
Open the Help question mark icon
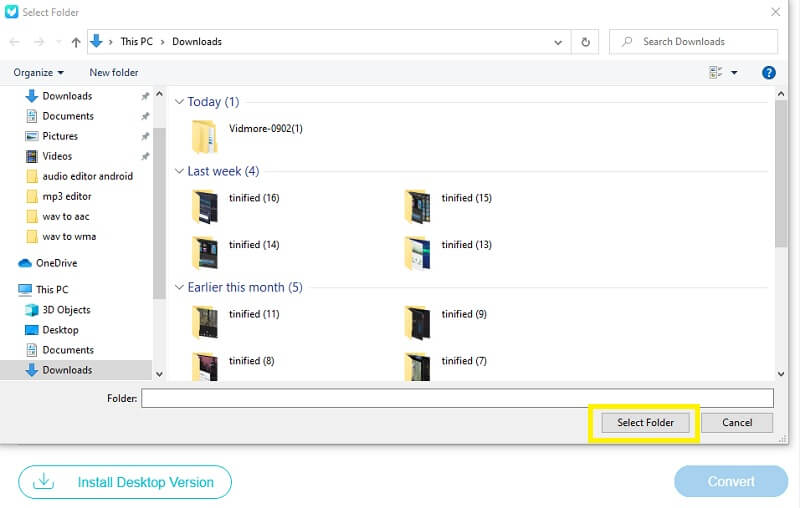pyautogui.click(x=769, y=73)
